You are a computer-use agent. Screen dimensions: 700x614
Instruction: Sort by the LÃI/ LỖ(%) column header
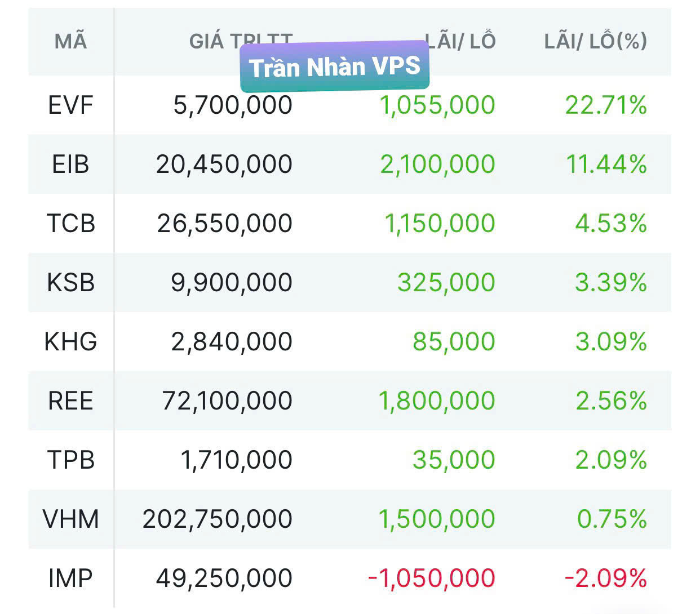(x=595, y=41)
